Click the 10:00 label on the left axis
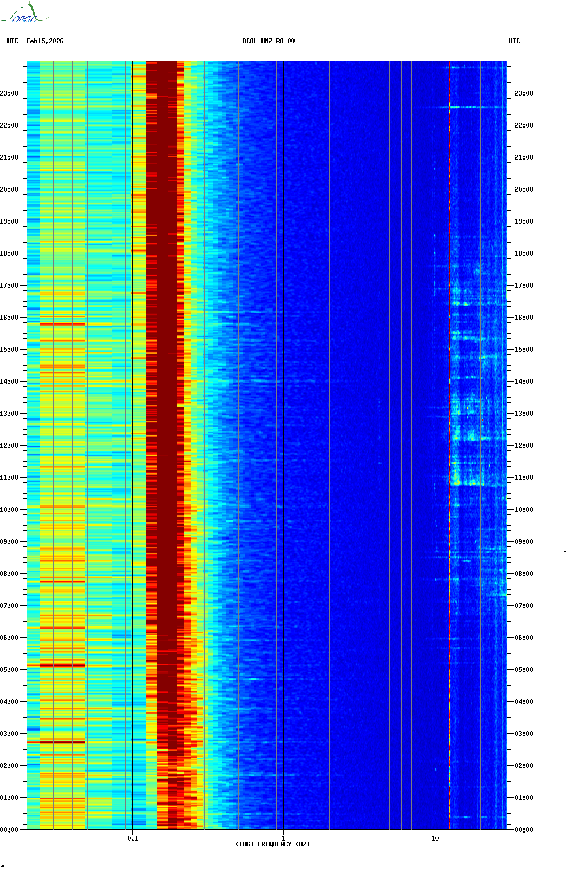 pos(9,510)
